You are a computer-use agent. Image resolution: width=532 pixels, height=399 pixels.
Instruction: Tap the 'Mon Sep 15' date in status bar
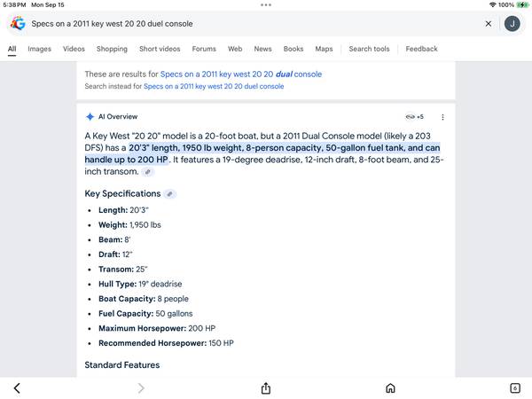48,4
